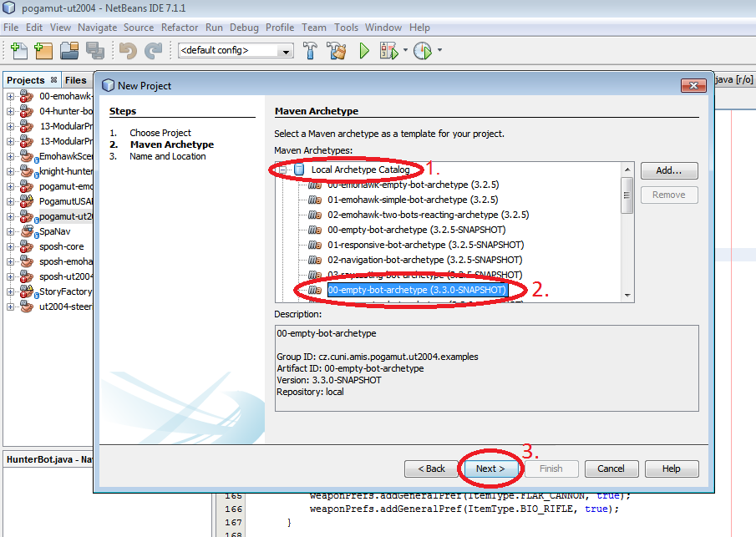Click the PogamutUSA project icon
Screen dimensions: 756x537
coord(27,201)
